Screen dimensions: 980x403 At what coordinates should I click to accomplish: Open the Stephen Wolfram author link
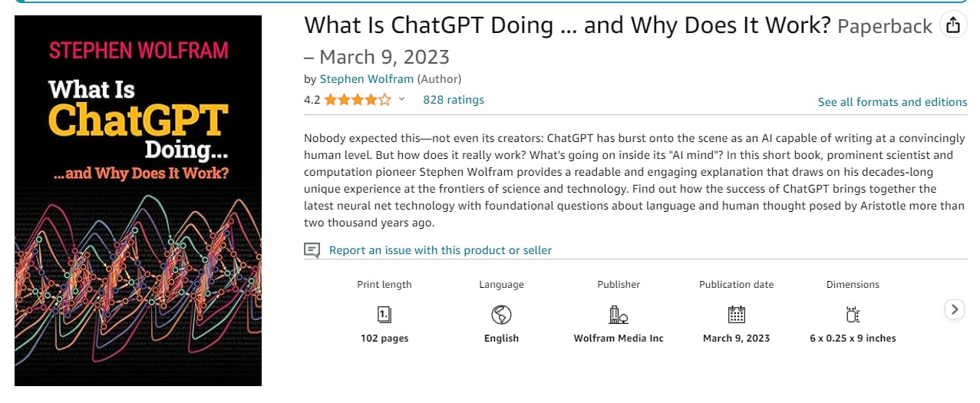367,79
